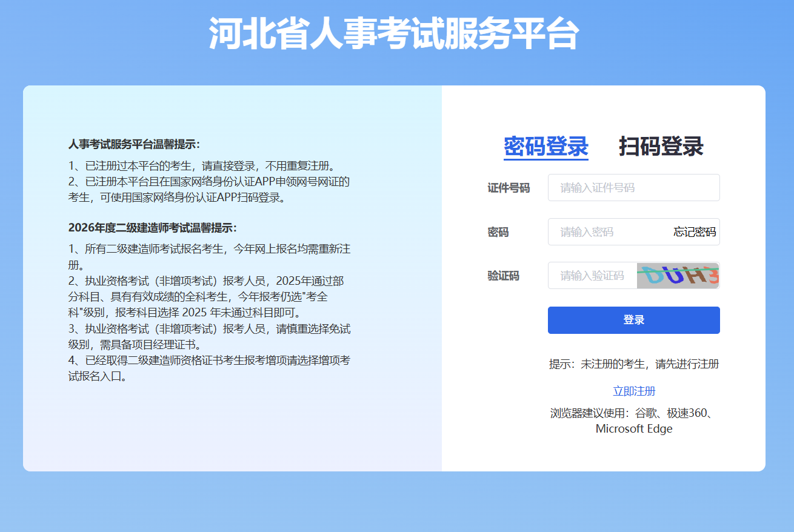Screen dimensions: 794x532
Task: Refresh the captcha image
Action: [678, 276]
